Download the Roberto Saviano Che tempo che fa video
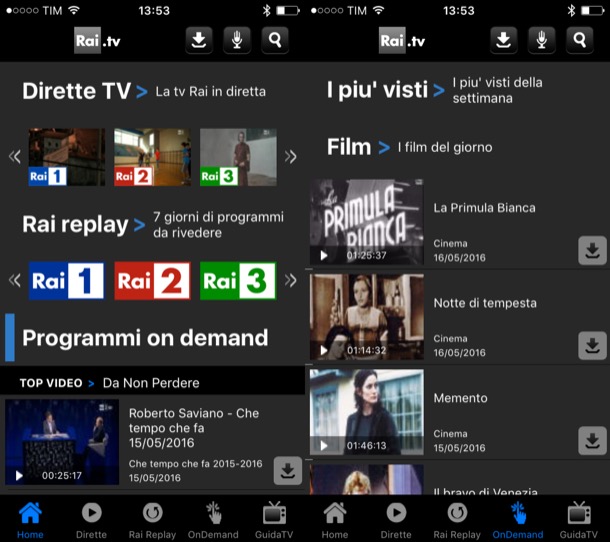This screenshot has width=610, height=542. [287, 470]
